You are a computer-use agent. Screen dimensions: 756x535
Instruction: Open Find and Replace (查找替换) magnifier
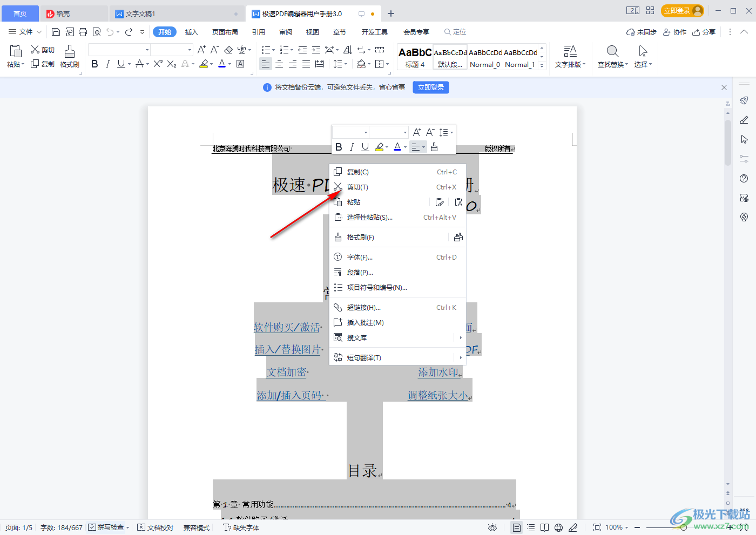pyautogui.click(x=612, y=56)
